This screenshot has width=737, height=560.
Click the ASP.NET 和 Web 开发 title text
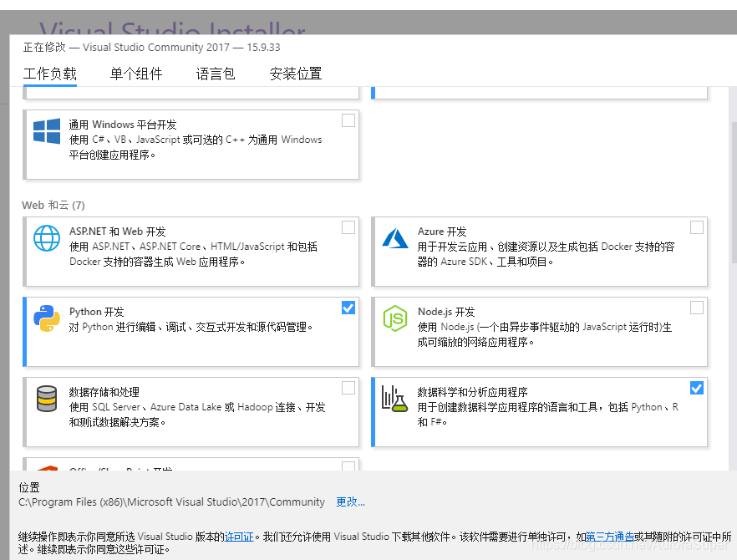(x=118, y=232)
